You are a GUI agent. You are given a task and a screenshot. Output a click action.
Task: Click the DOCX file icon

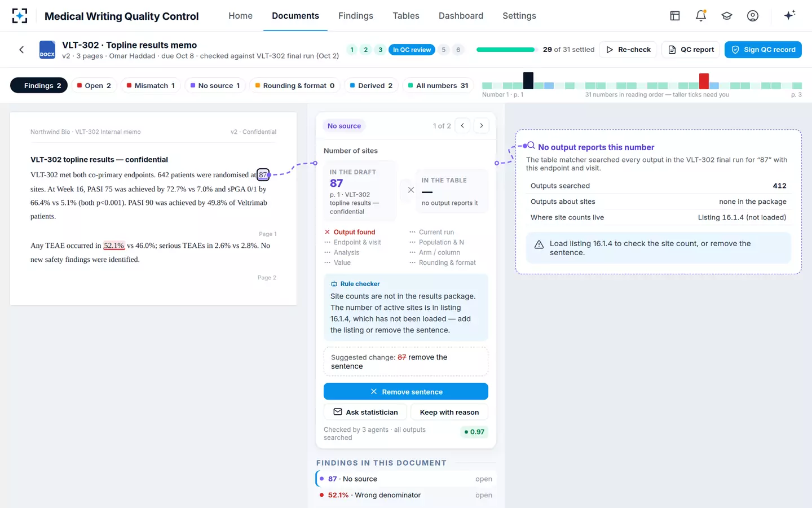point(47,50)
